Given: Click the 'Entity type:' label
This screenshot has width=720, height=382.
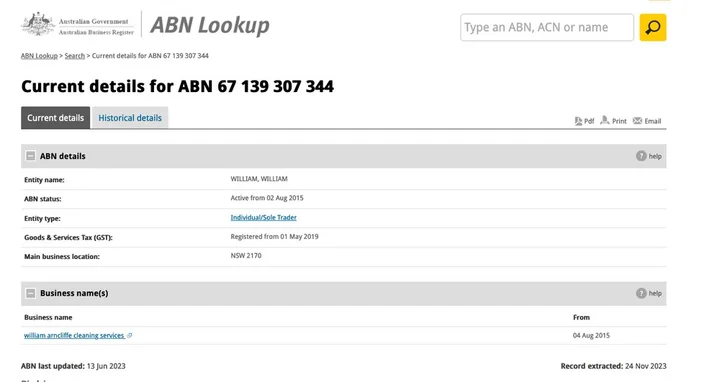Looking at the screenshot, I should [x=42, y=219].
